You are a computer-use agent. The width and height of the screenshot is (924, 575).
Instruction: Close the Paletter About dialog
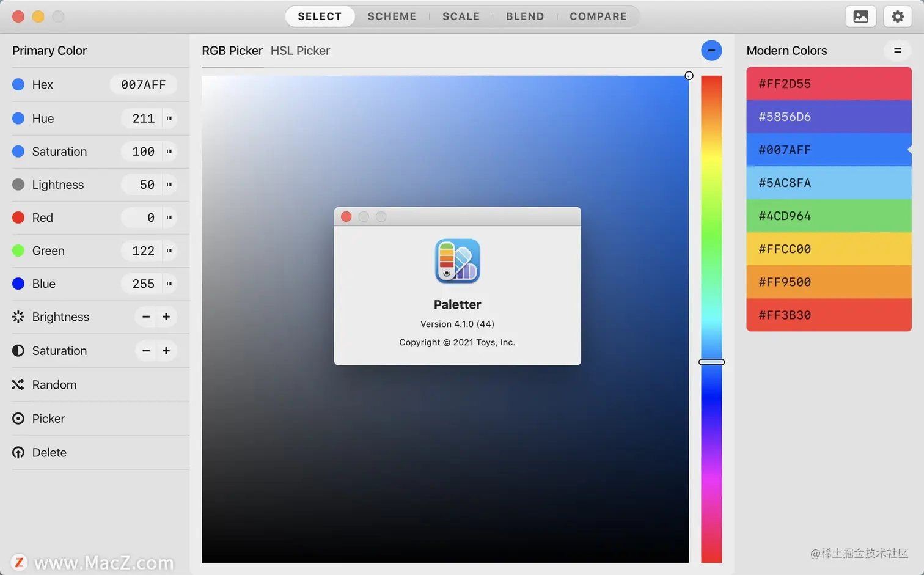[346, 217]
